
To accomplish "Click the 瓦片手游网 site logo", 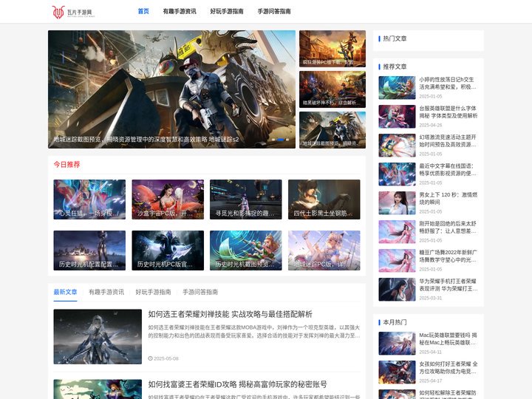I will click(x=73, y=12).
